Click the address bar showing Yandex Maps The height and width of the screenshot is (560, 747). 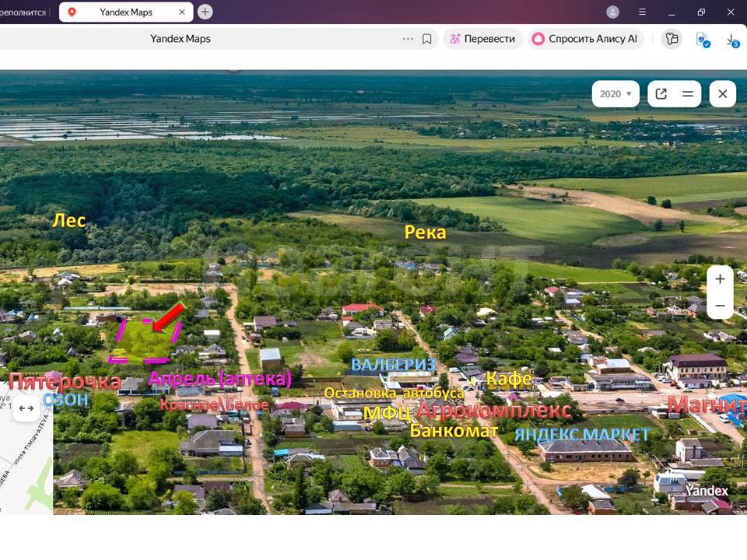pos(180,39)
